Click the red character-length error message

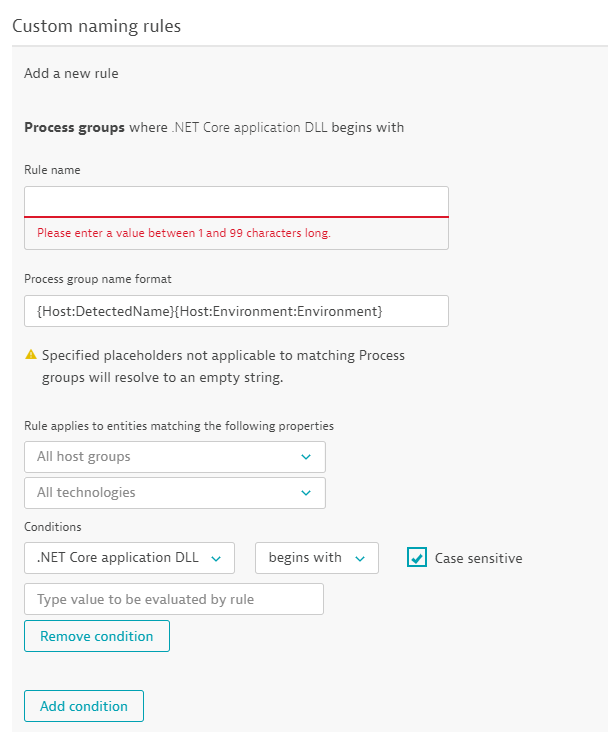184,233
